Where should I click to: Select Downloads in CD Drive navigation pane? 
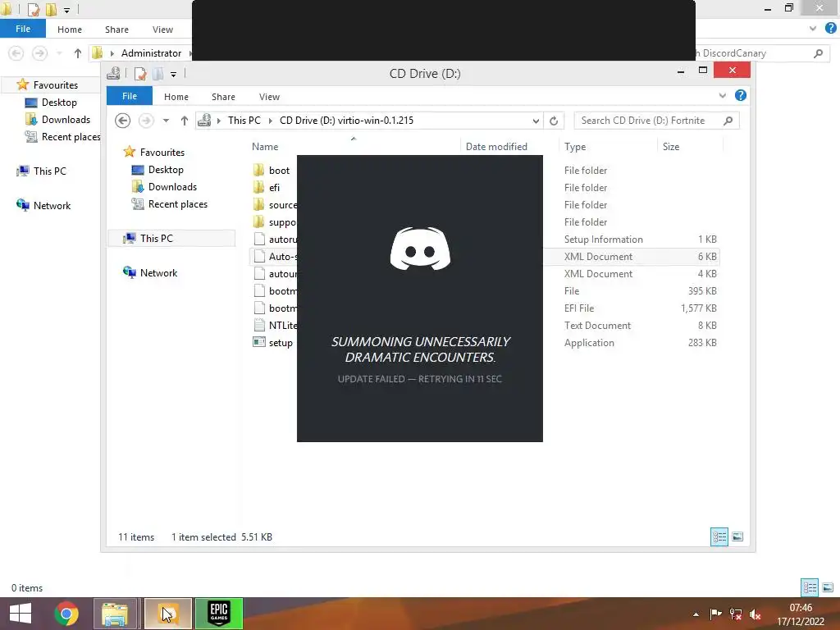172,187
